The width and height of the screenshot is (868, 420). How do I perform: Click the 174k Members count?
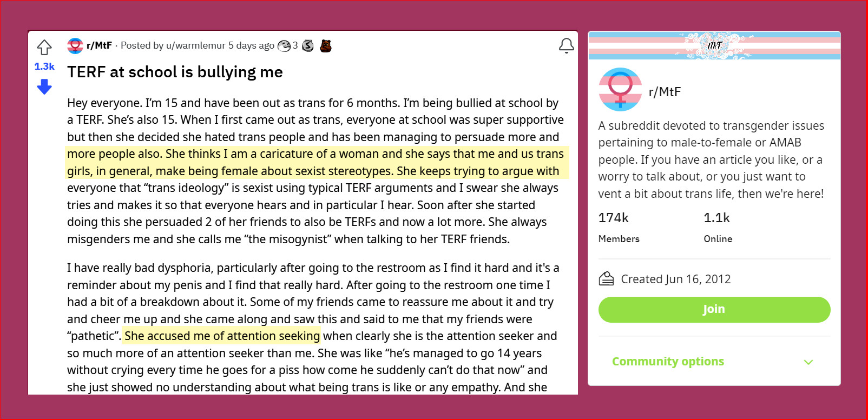point(613,218)
